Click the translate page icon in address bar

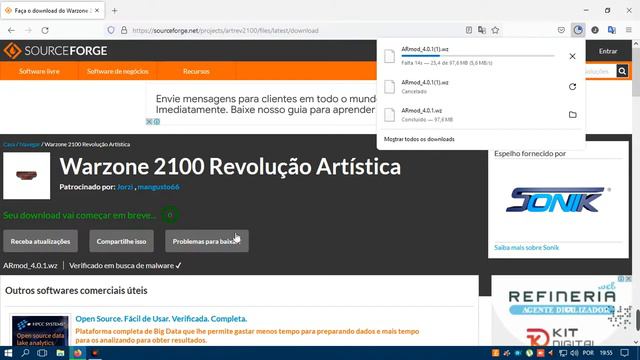click(x=482, y=30)
